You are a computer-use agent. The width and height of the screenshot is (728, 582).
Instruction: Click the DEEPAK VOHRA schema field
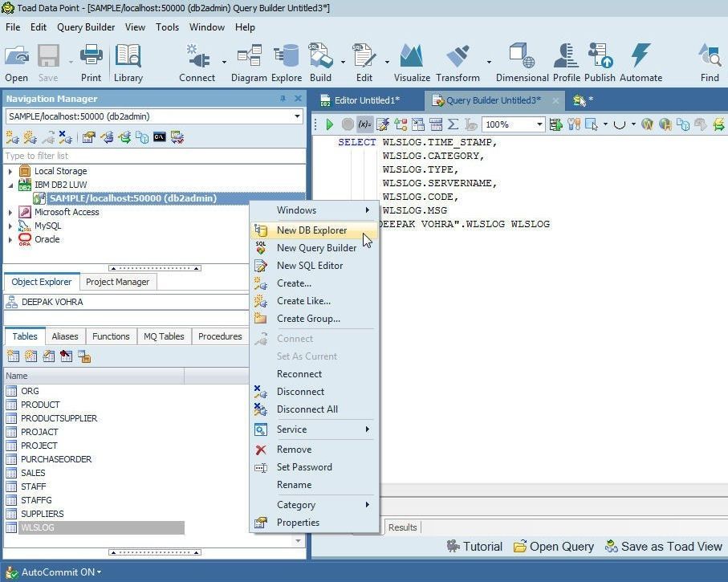(x=126, y=302)
